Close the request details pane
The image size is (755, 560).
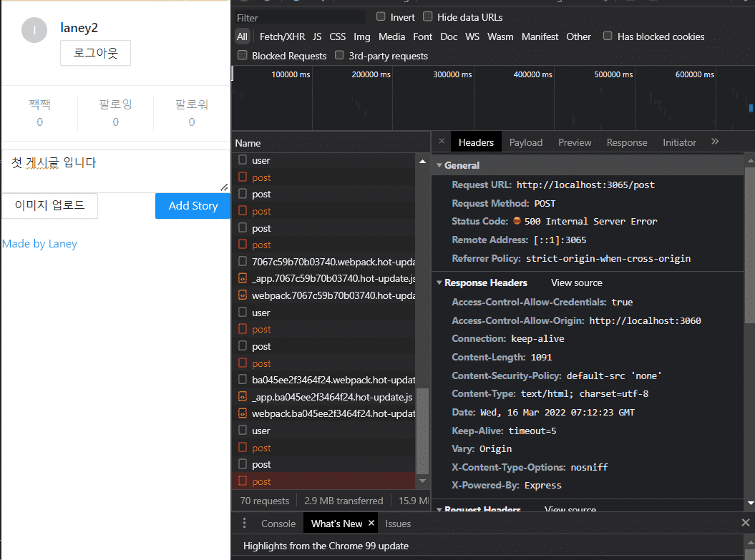(x=442, y=142)
